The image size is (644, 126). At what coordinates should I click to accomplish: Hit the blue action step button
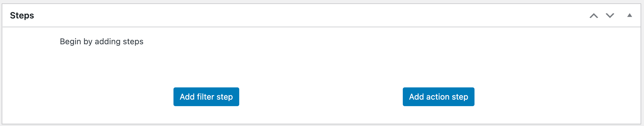coord(438,97)
